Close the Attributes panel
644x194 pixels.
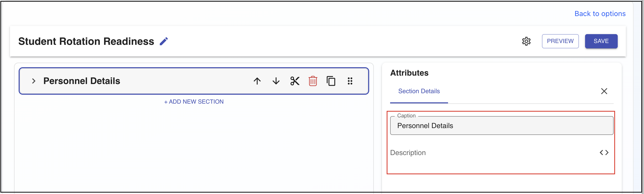(604, 91)
